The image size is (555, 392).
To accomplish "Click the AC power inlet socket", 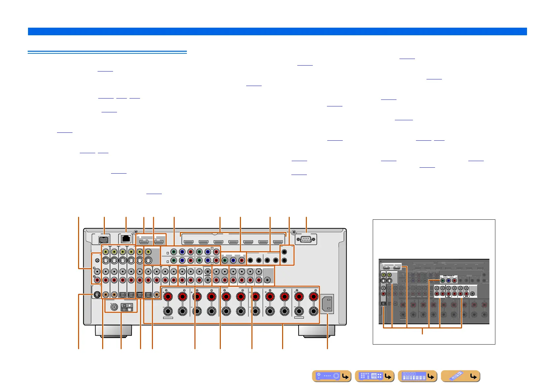I will click(327, 304).
